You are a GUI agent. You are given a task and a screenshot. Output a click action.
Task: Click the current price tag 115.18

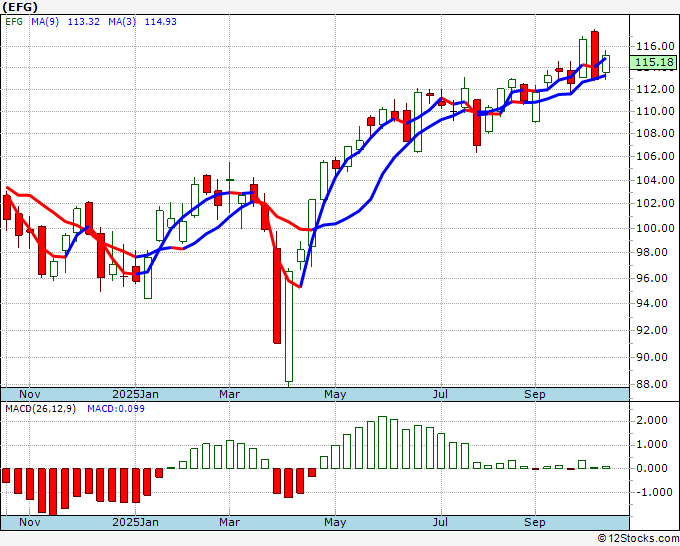(x=654, y=62)
